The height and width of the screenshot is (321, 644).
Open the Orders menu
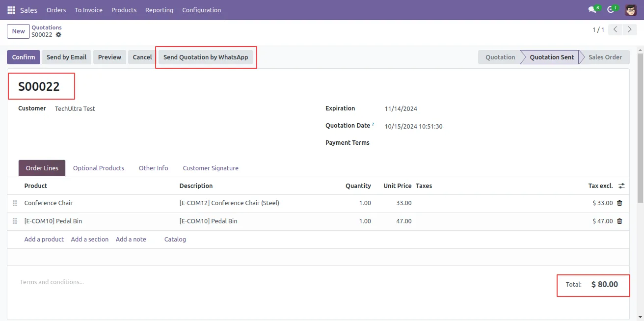pyautogui.click(x=56, y=10)
